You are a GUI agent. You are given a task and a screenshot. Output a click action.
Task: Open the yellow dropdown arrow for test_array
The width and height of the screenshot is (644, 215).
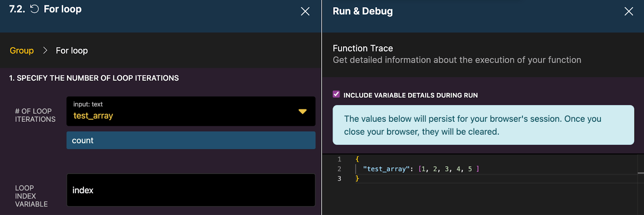(x=303, y=111)
